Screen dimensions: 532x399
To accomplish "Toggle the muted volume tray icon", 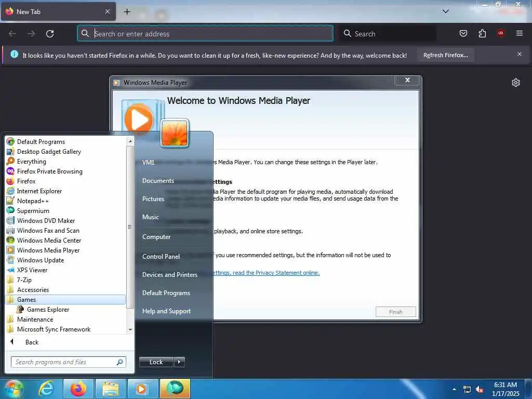I will [480, 390].
